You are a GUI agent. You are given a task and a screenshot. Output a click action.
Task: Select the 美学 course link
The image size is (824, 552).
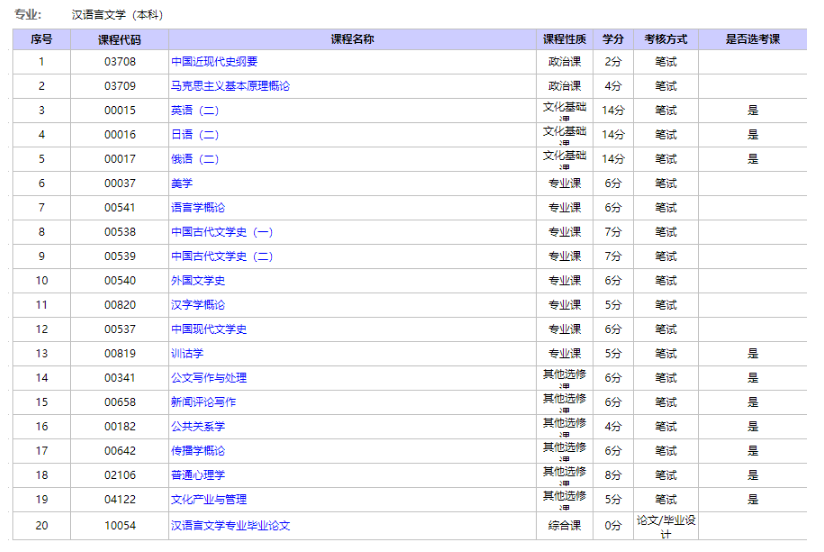point(182,183)
